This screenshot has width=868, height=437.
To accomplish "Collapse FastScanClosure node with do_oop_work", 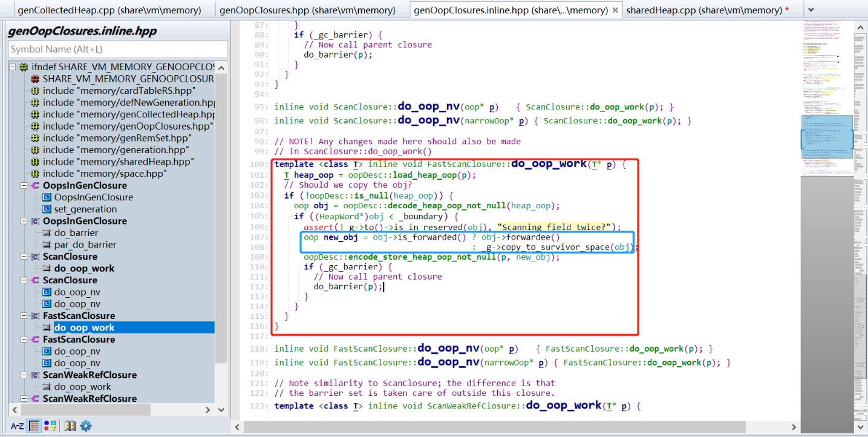I will coord(24,316).
